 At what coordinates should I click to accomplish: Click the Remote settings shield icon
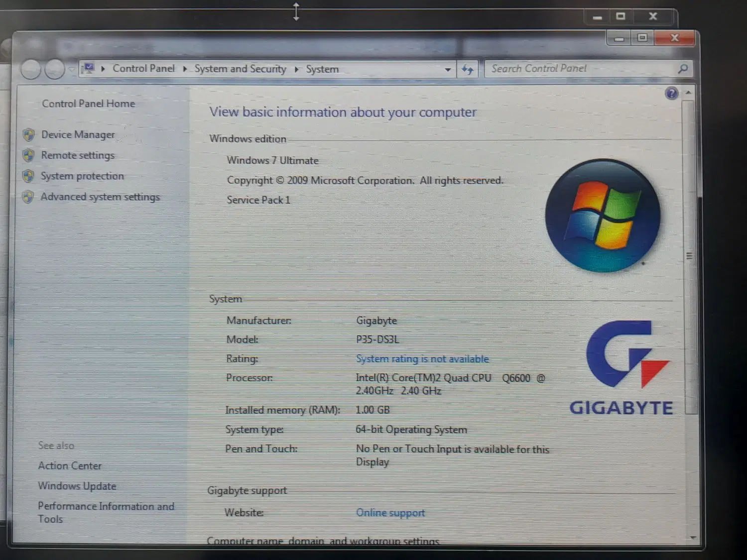[x=28, y=155]
